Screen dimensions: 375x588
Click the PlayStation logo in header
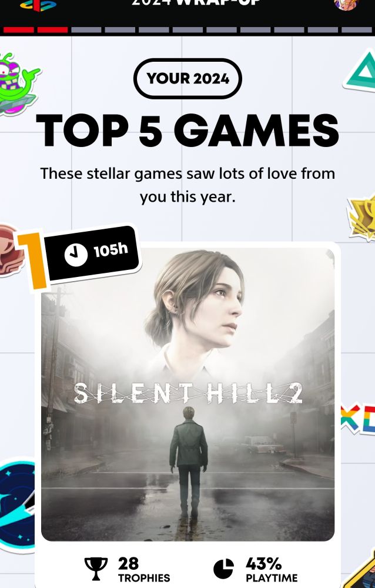tap(38, 5)
